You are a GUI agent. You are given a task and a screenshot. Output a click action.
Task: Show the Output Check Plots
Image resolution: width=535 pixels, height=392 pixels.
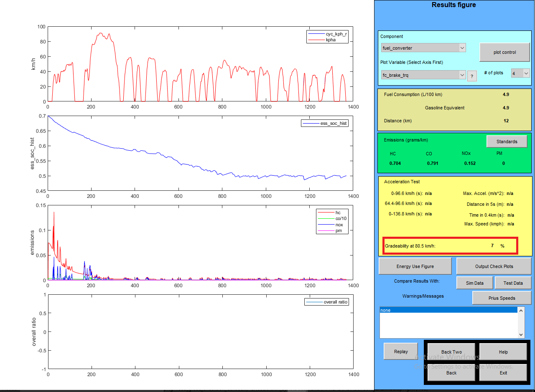pos(494,266)
